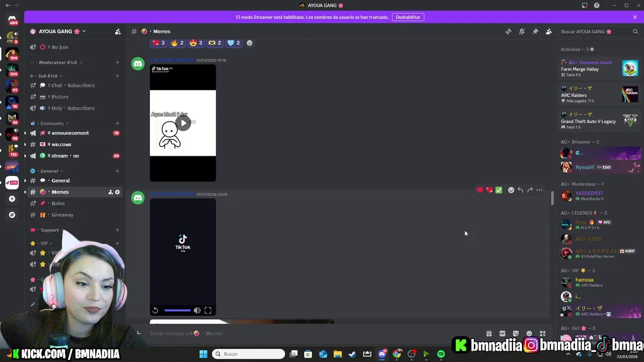Toggle the reaction with count 3 hearts
This screenshot has height=362, width=644.
158,43
